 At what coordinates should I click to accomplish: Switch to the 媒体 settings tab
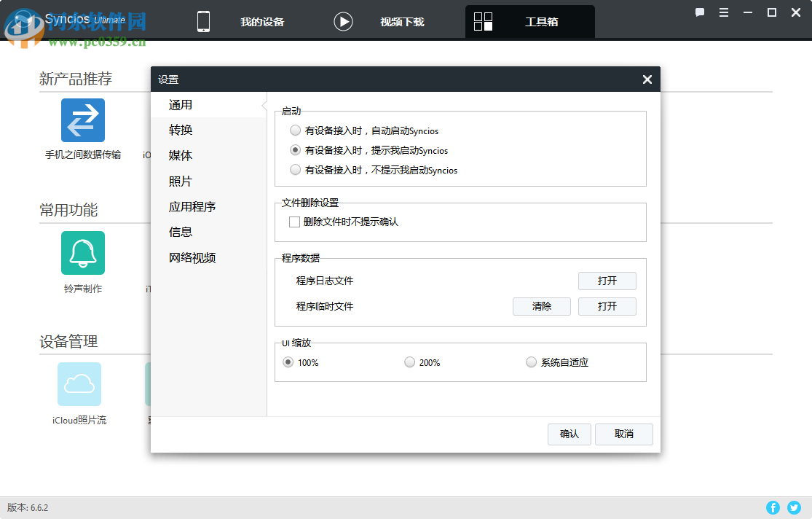[180, 155]
